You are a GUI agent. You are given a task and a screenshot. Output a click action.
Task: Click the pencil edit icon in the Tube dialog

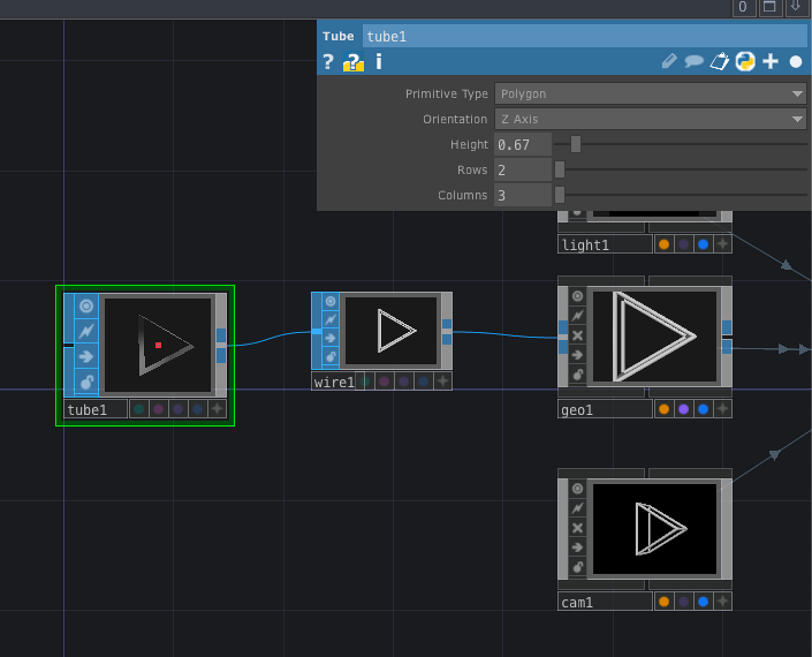click(x=669, y=61)
